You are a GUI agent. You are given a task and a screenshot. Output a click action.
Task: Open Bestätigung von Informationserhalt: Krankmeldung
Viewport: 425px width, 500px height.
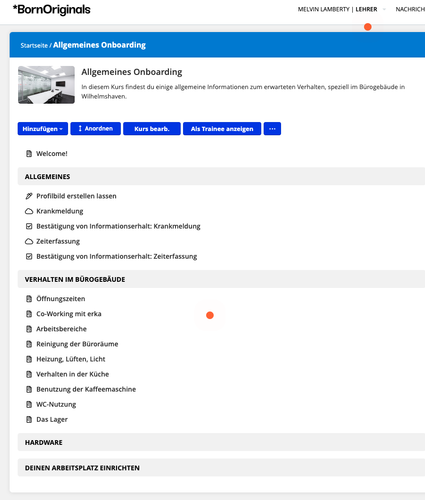pos(118,226)
